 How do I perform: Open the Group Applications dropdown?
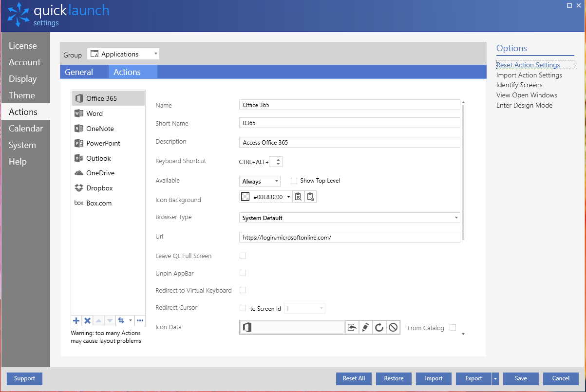[x=123, y=54]
